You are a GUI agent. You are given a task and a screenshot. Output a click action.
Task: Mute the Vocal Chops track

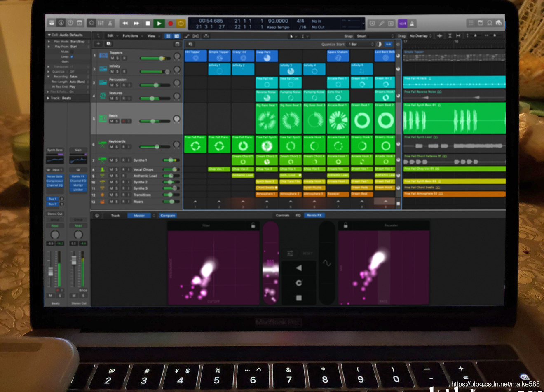(x=112, y=169)
